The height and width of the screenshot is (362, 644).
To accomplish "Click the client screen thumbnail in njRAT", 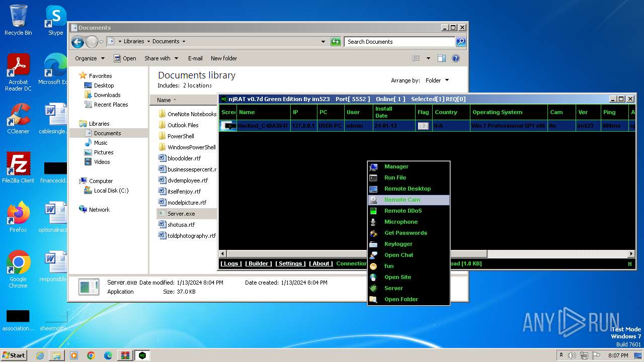I will click(228, 126).
